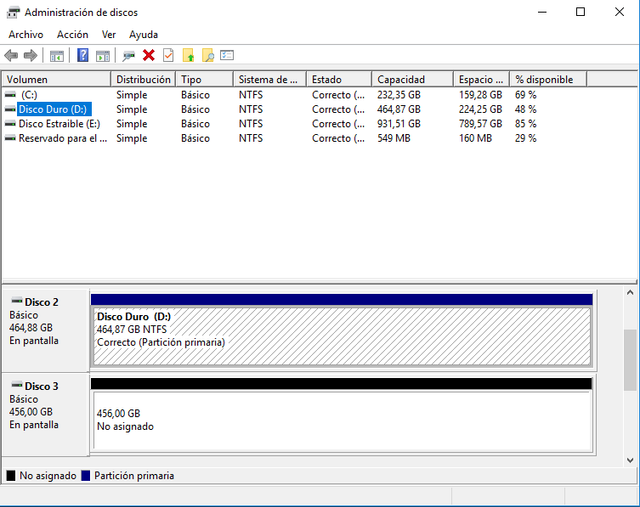Select the Disco 2 label panel
Viewport: 640px width, 507px height.
(x=46, y=330)
